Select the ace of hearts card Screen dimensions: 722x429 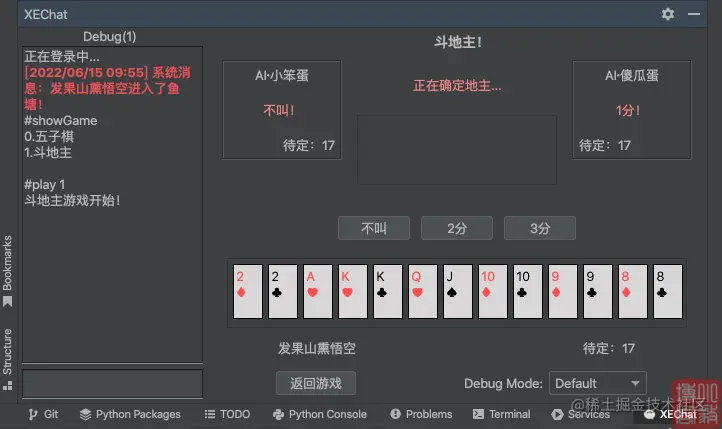318,291
